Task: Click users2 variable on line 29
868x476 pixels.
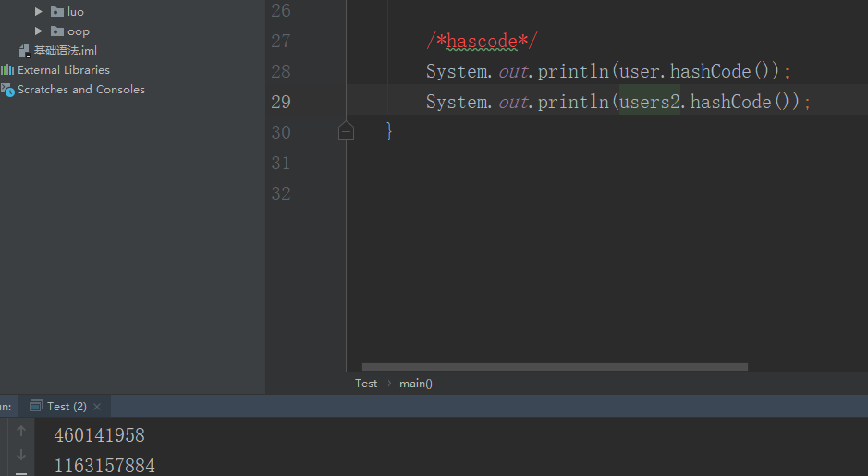Action: point(649,102)
